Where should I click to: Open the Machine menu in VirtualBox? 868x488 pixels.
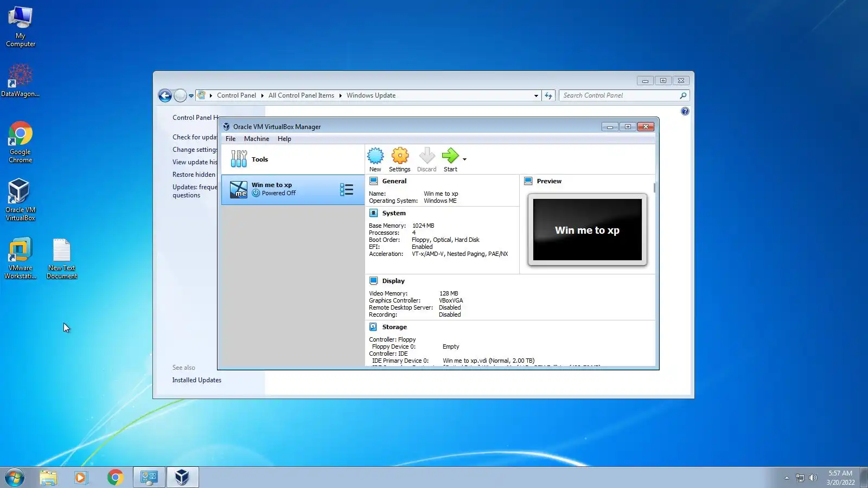click(257, 139)
